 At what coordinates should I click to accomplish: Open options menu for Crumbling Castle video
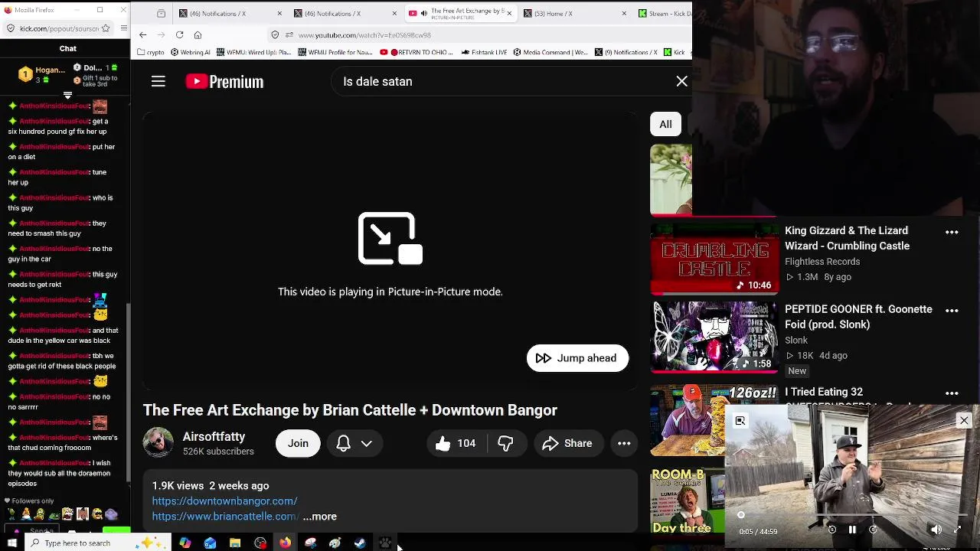tap(952, 232)
